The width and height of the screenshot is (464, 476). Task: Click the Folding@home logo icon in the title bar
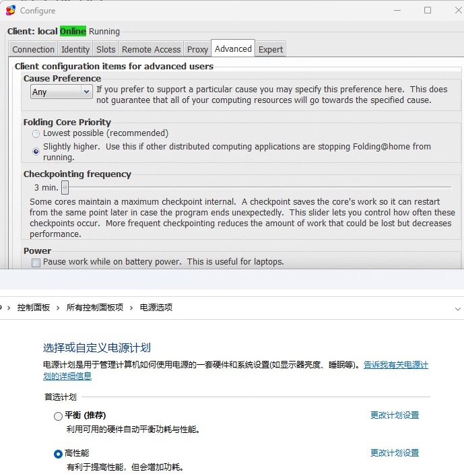[x=10, y=10]
